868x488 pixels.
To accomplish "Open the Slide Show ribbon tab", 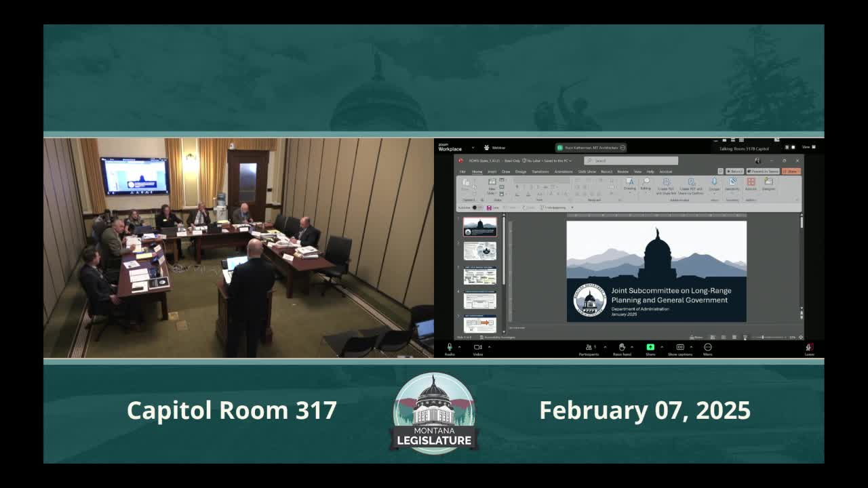I will (x=587, y=171).
